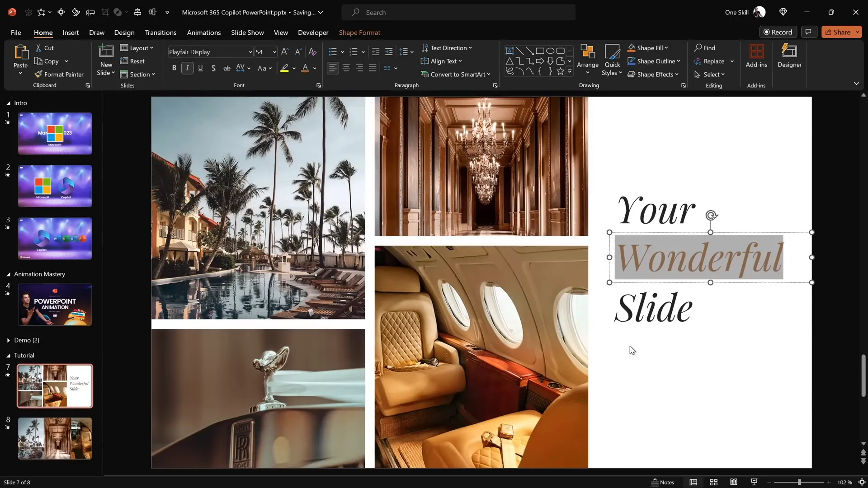Viewport: 868px width, 488px height.
Task: Open the Designer pane
Action: [789, 56]
